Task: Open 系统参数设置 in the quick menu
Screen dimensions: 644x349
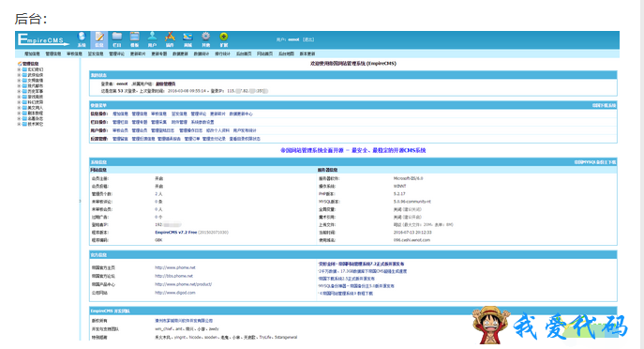Action: (202, 122)
